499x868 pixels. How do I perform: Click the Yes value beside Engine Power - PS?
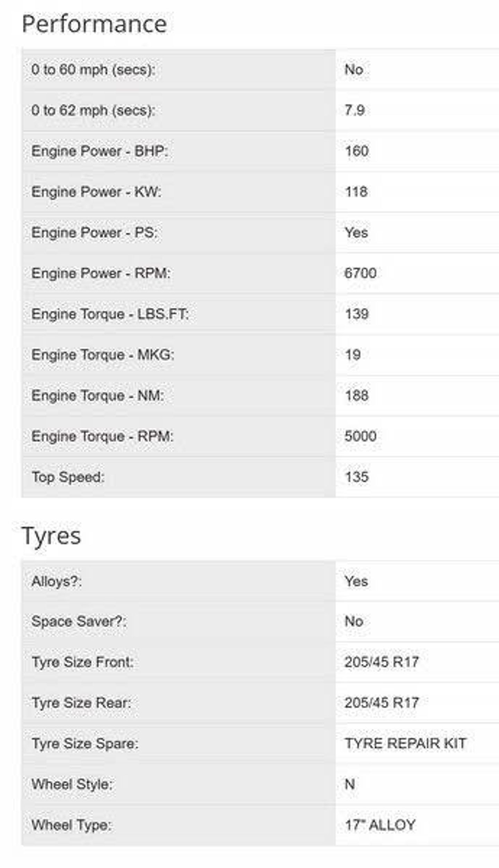click(356, 233)
